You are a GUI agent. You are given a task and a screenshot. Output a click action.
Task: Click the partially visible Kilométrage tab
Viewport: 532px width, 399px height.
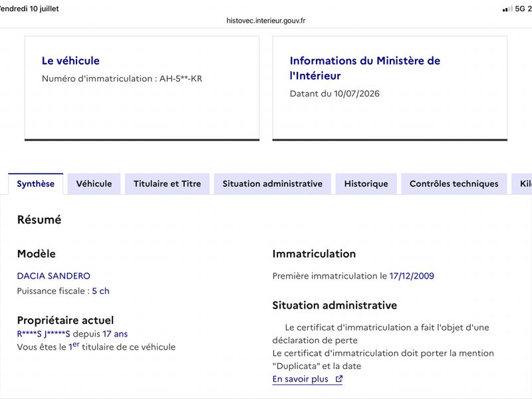pos(522,184)
